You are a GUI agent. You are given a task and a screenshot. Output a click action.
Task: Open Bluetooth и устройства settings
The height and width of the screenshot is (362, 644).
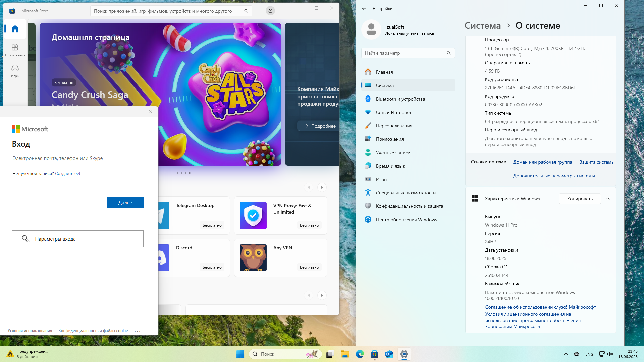pos(408,99)
